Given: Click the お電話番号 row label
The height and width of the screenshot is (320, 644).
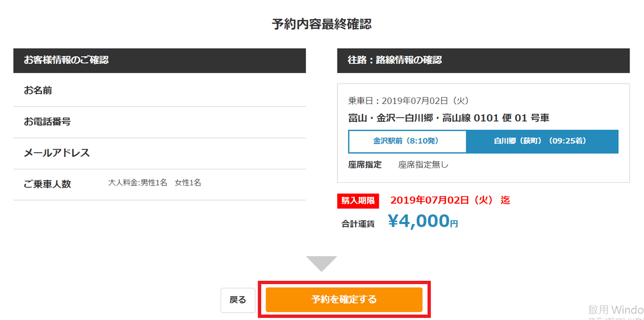Looking at the screenshot, I should click(47, 122).
